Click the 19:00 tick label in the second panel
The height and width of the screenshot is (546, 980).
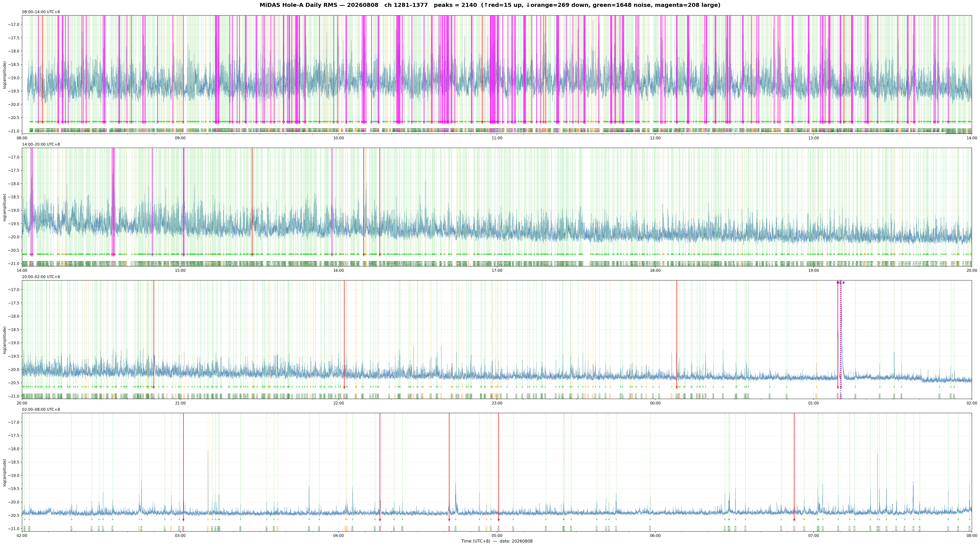click(x=813, y=271)
